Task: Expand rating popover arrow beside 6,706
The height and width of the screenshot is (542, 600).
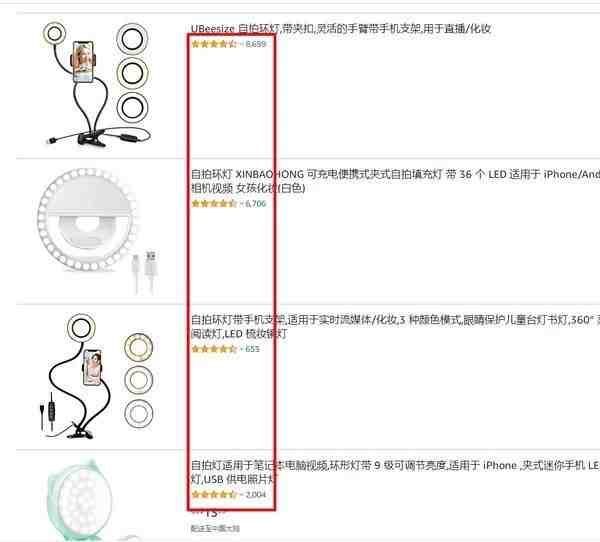Action: tap(241, 204)
